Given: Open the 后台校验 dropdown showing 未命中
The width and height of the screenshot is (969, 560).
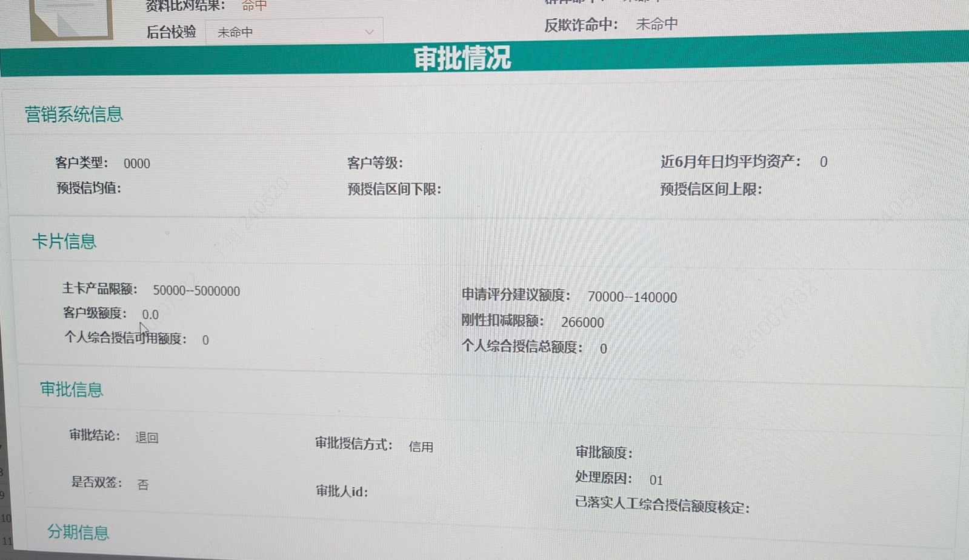Looking at the screenshot, I should point(294,32).
